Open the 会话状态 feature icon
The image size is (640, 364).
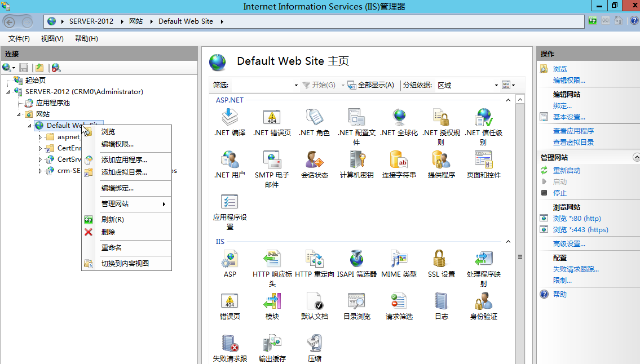(314, 159)
